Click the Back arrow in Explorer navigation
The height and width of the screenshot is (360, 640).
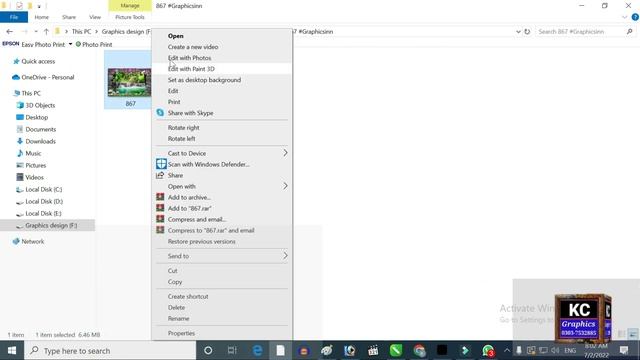pos(9,31)
